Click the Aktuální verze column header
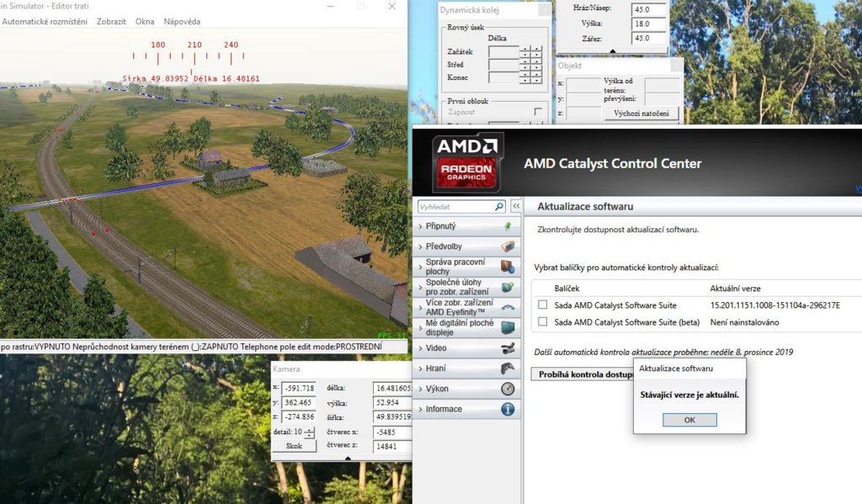The image size is (862, 504). 735,288
